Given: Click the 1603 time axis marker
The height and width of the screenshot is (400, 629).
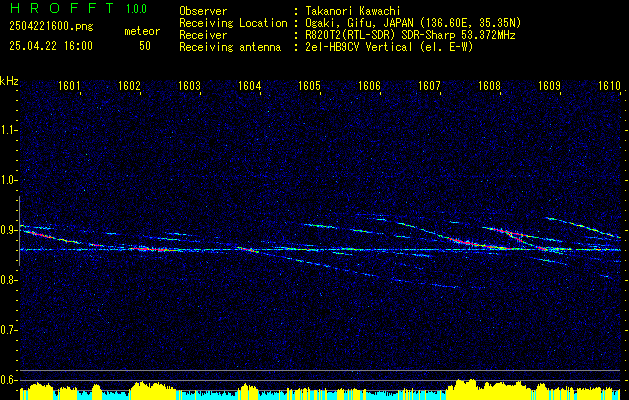Looking at the screenshot, I should [x=189, y=85].
